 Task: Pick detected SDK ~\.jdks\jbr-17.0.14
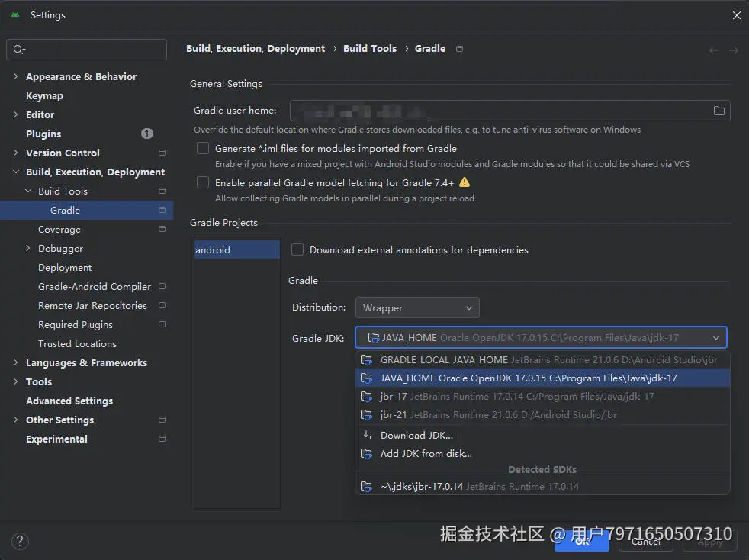[543, 487]
